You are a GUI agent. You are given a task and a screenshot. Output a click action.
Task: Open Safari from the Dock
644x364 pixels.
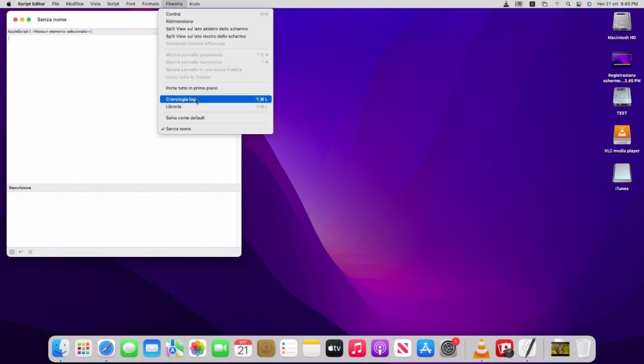click(106, 348)
